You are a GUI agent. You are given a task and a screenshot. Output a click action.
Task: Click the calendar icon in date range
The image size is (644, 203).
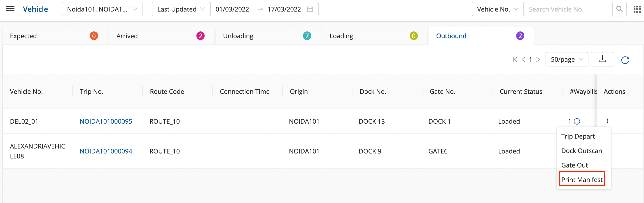pos(310,9)
